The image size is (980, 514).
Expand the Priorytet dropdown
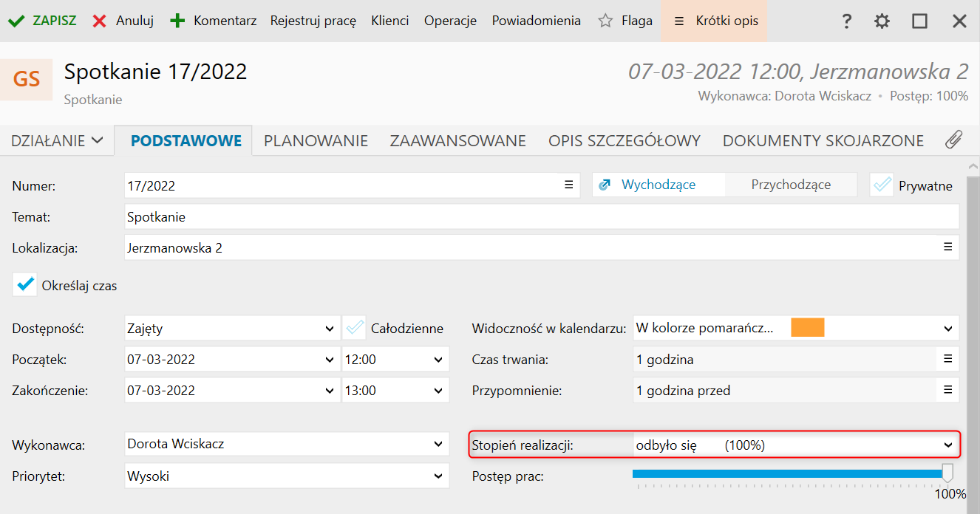click(x=440, y=476)
